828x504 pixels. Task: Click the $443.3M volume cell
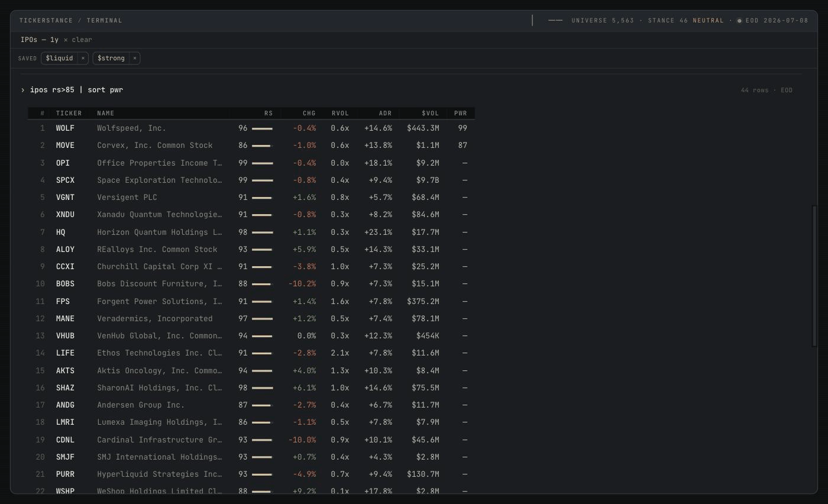423,128
